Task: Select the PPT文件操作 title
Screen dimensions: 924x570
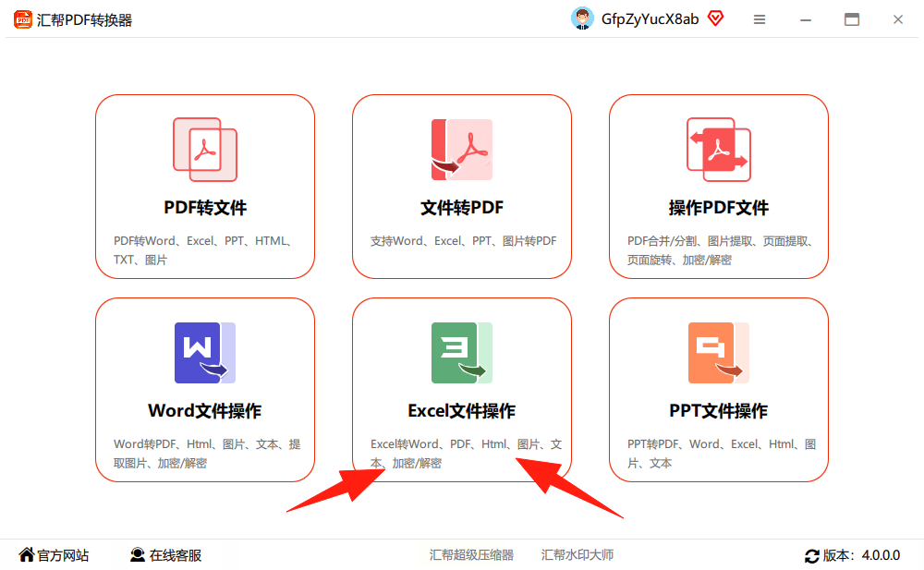Action: (718, 411)
